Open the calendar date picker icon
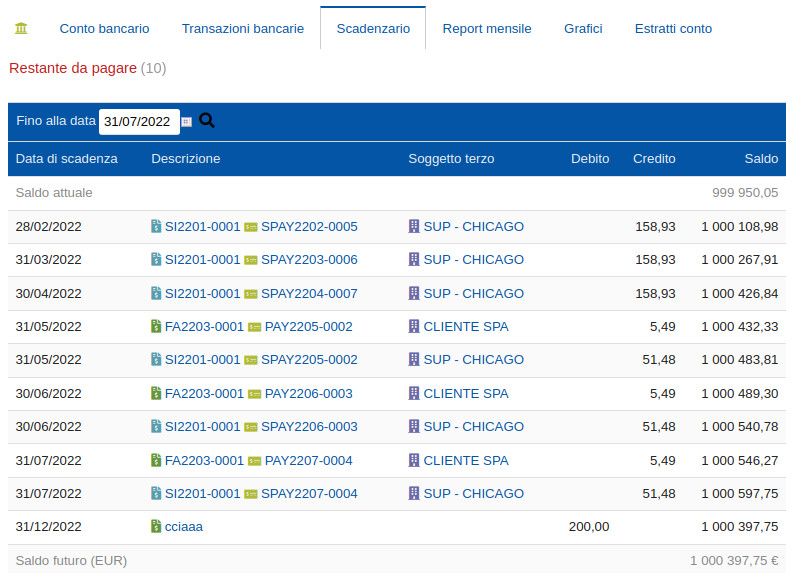The image size is (792, 573). coord(187,122)
